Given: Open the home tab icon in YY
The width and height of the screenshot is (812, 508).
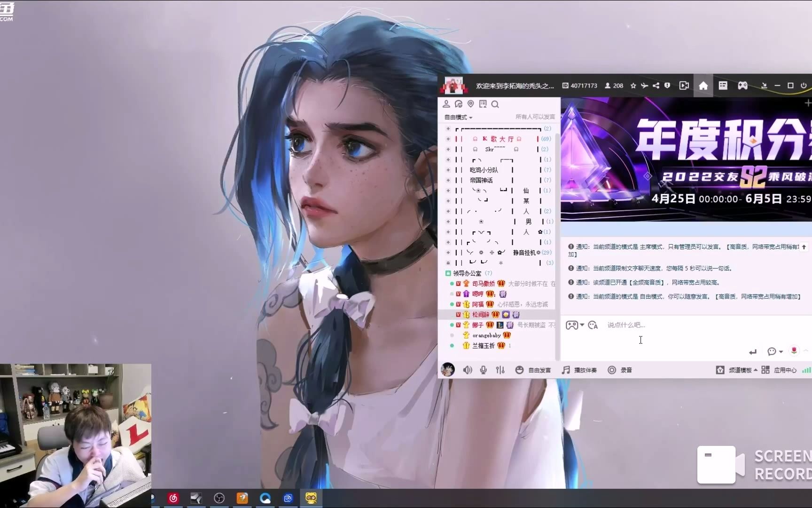Looking at the screenshot, I should [703, 86].
